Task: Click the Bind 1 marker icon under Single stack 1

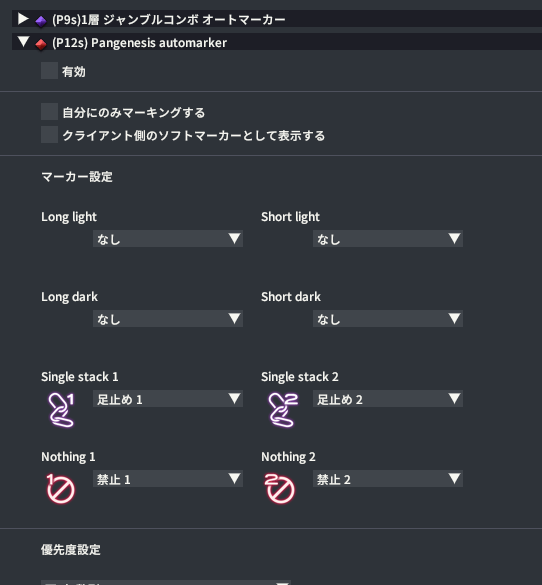Action: click(61, 410)
